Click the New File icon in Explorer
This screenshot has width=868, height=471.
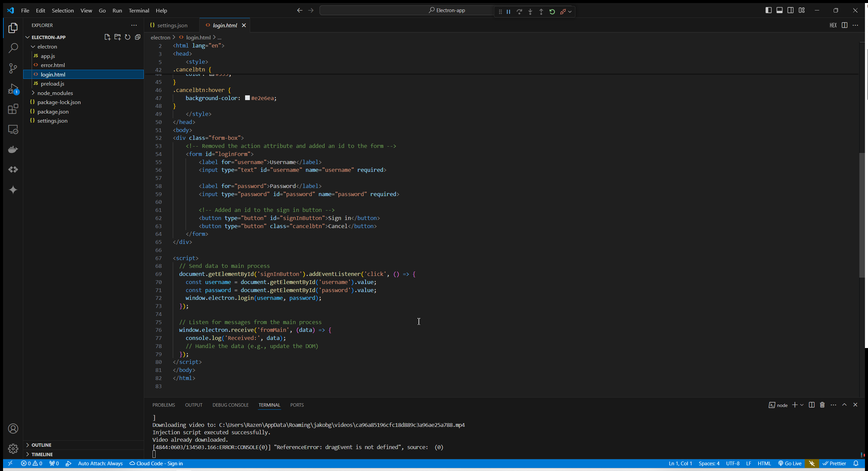[x=107, y=37]
